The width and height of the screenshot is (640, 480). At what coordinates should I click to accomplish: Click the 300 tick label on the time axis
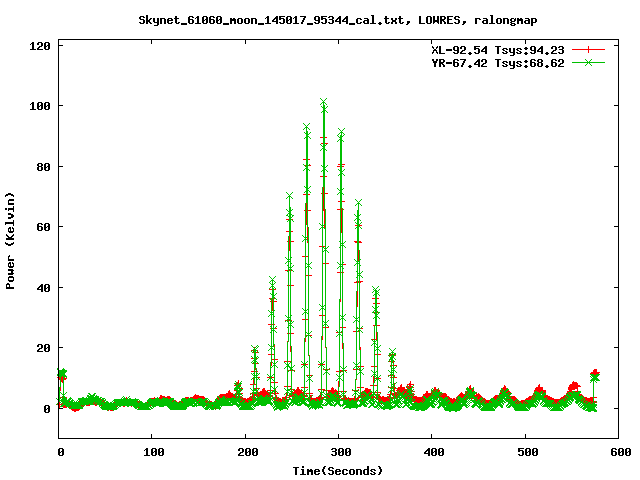tap(338, 453)
